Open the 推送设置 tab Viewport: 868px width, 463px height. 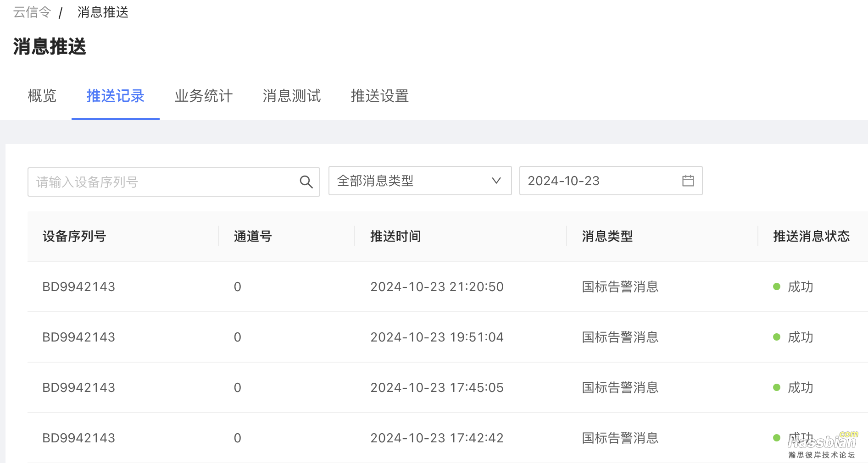click(x=380, y=96)
